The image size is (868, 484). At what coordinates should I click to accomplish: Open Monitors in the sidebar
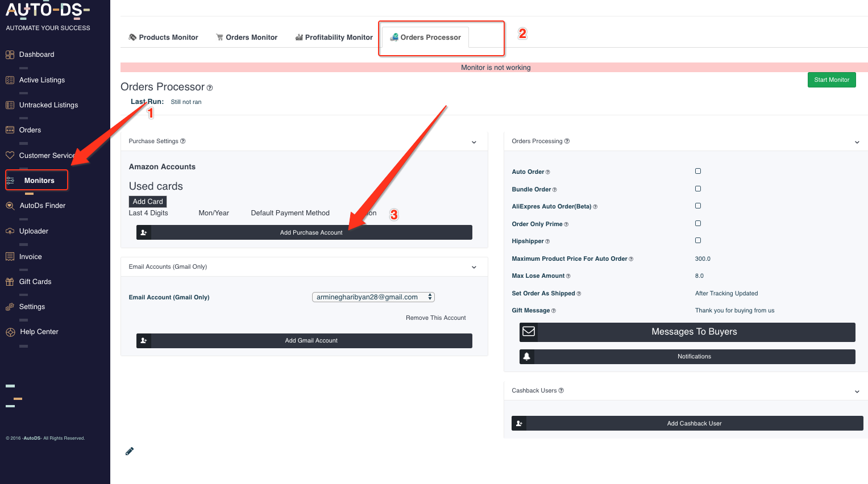pos(39,181)
